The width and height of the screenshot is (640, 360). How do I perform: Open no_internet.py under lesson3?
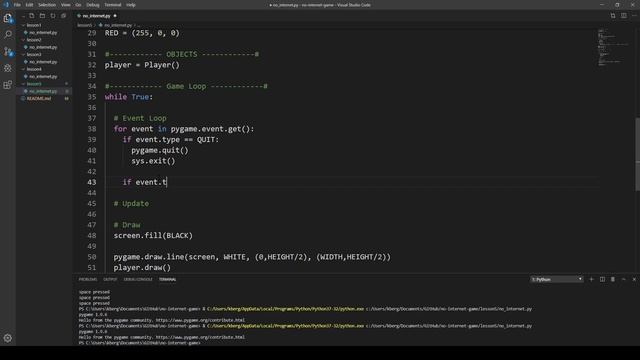click(x=43, y=62)
